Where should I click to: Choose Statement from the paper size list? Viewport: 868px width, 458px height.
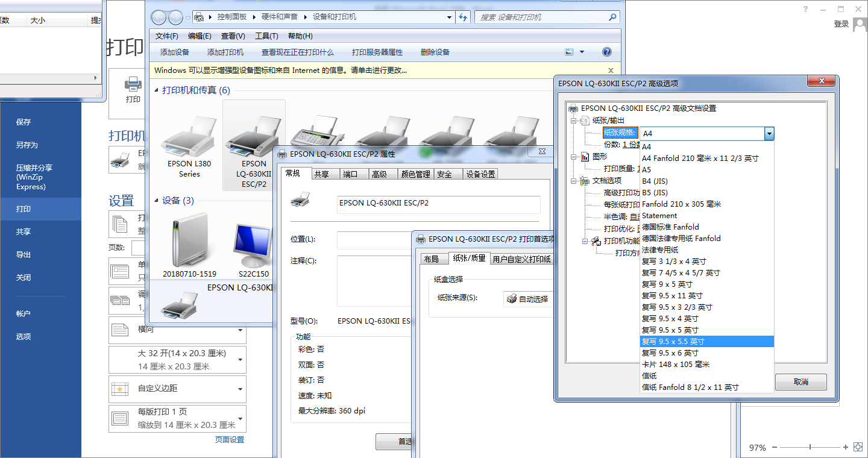(x=706, y=216)
